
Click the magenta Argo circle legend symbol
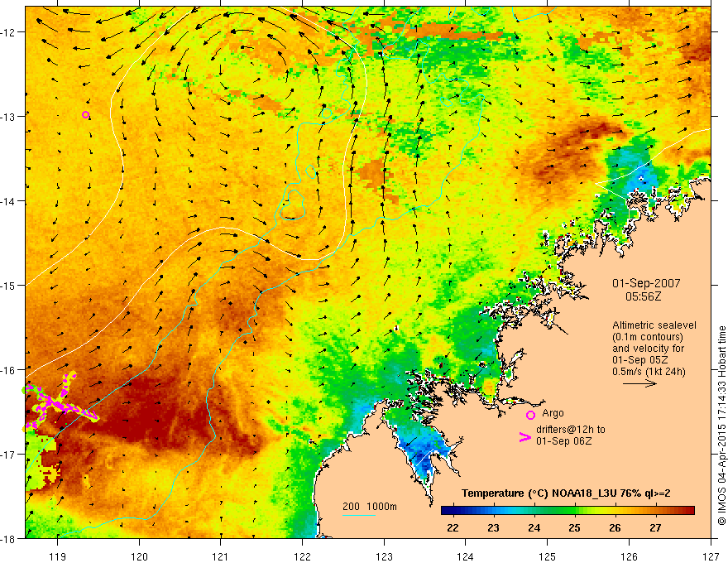[x=530, y=415]
